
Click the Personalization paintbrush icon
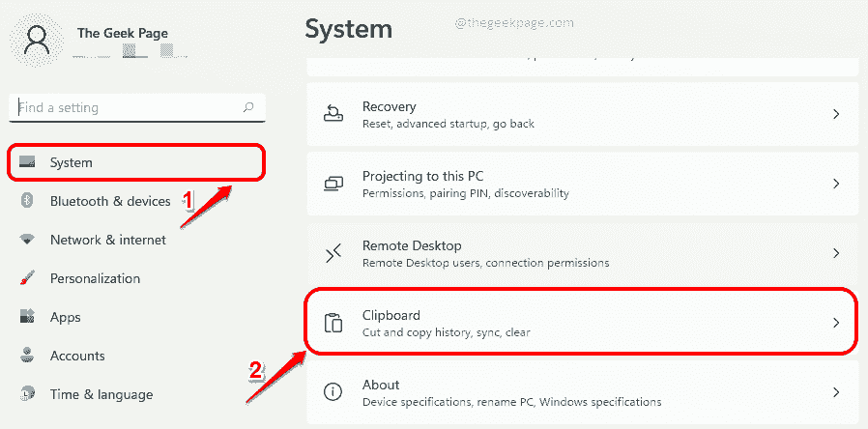pyautogui.click(x=29, y=278)
